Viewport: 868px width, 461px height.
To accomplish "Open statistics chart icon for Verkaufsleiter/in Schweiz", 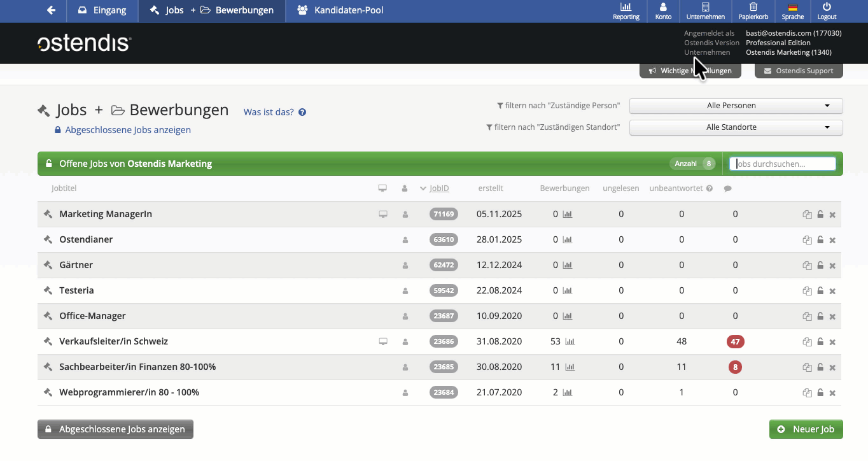I will click(x=570, y=342).
